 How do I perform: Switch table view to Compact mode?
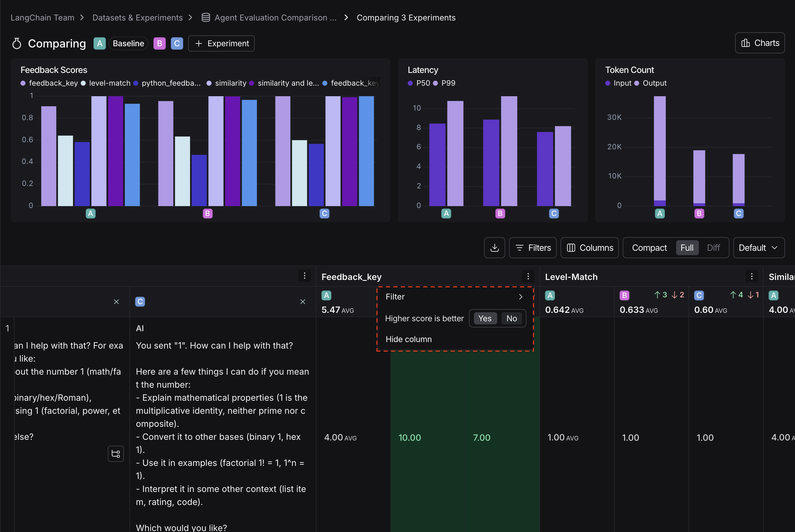649,248
